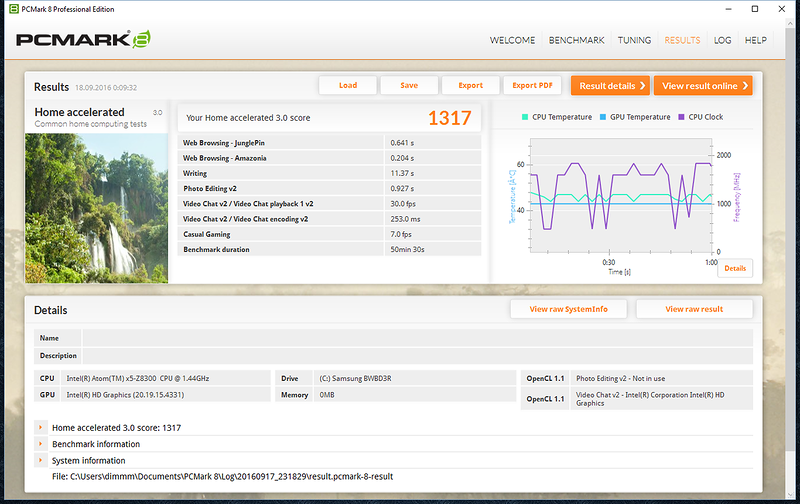800x504 pixels.
Task: Select the Benchmark duration row
Action: pyautogui.click(x=329, y=249)
